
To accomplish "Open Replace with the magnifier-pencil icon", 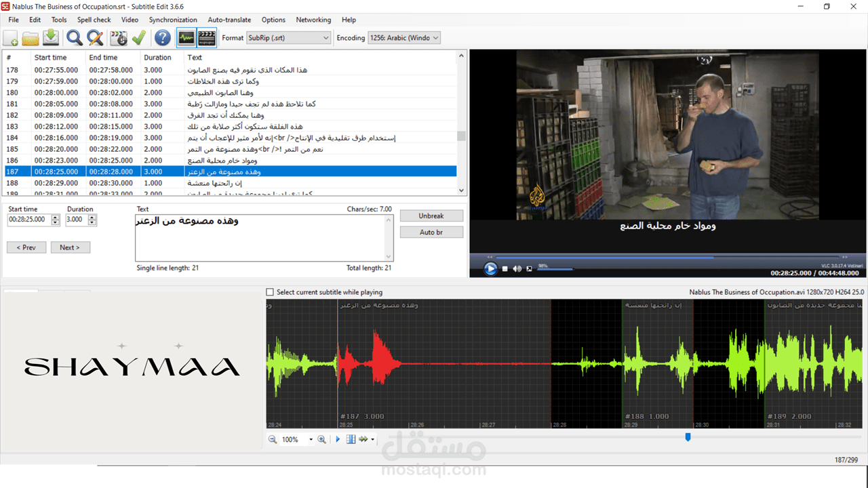I will [x=95, y=38].
